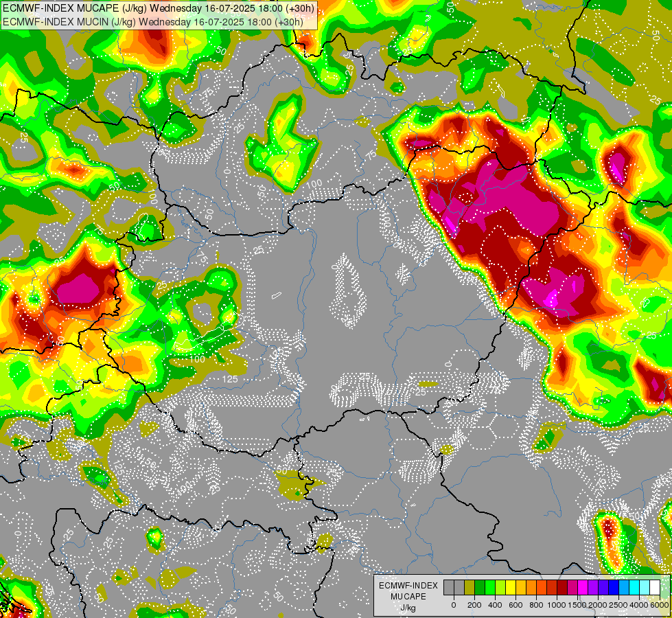Select the bright green legend swatch
672x618 pixels.
[x=490, y=588]
